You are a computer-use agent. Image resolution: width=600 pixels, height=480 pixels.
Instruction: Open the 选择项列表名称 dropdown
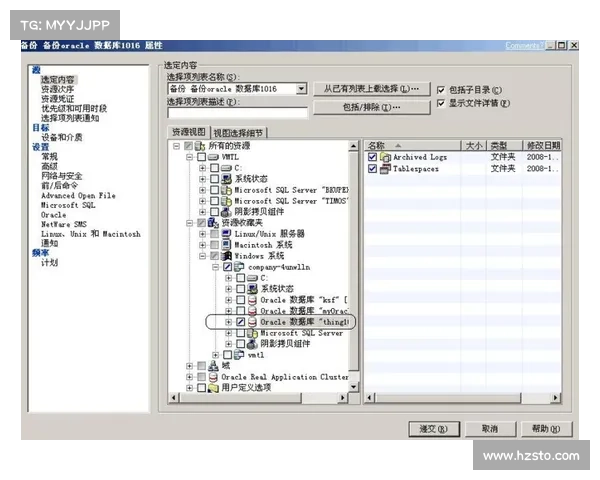302,89
